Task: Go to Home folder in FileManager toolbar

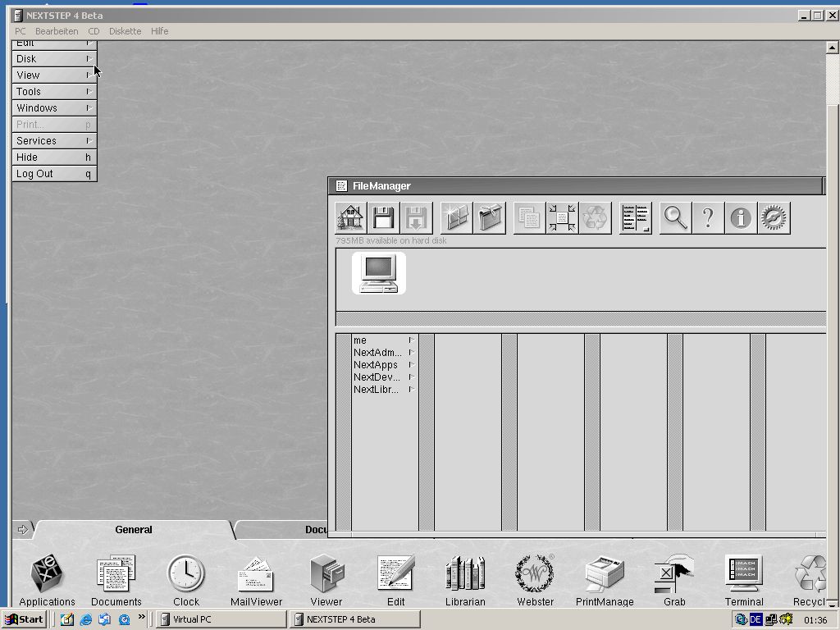Action: (x=351, y=218)
